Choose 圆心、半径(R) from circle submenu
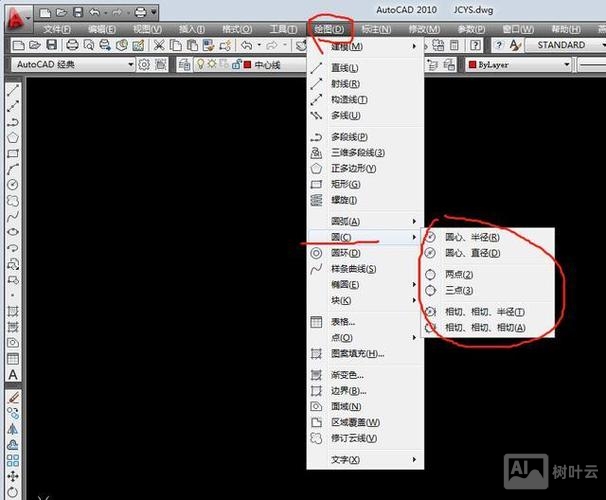The image size is (606, 500). [x=470, y=238]
